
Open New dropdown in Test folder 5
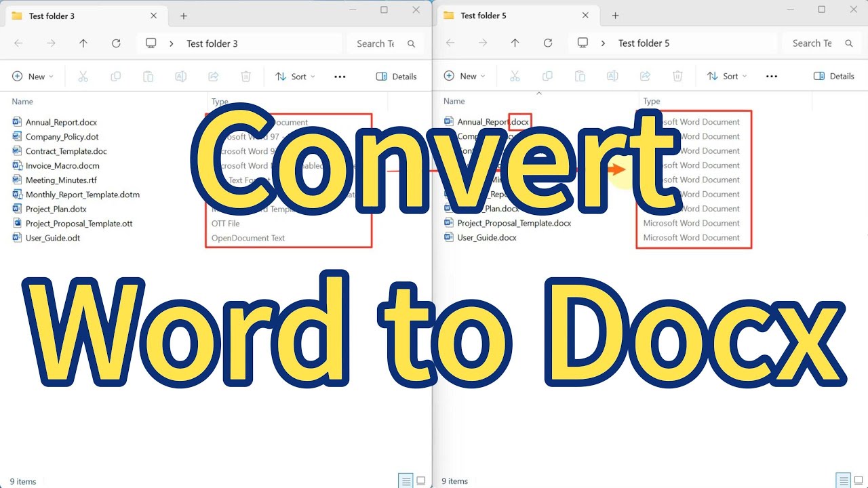[x=465, y=76]
